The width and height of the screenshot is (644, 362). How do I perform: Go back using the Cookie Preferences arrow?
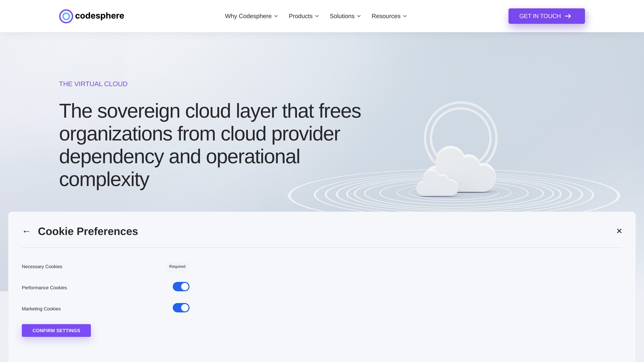coord(26,231)
